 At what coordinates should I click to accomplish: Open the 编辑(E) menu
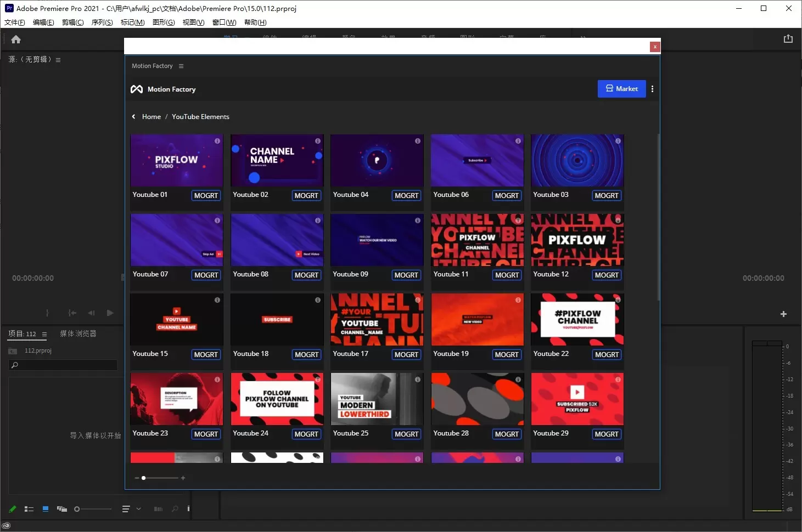click(x=43, y=22)
